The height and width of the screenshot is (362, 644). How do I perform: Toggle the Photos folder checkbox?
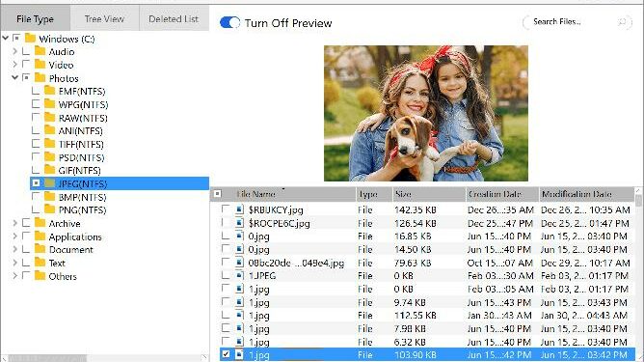click(26, 77)
